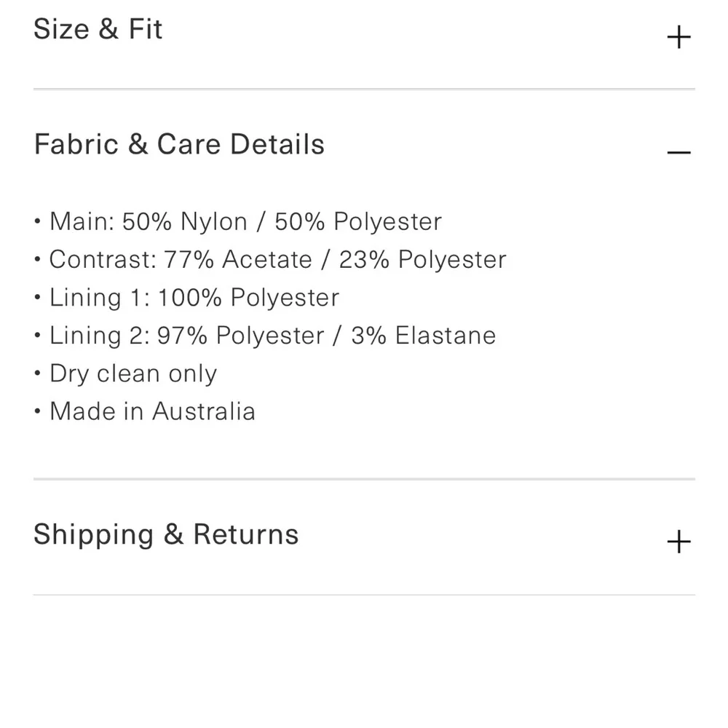This screenshot has width=728, height=728.
Task: Expand the Size & Fit plus icon
Action: (678, 36)
